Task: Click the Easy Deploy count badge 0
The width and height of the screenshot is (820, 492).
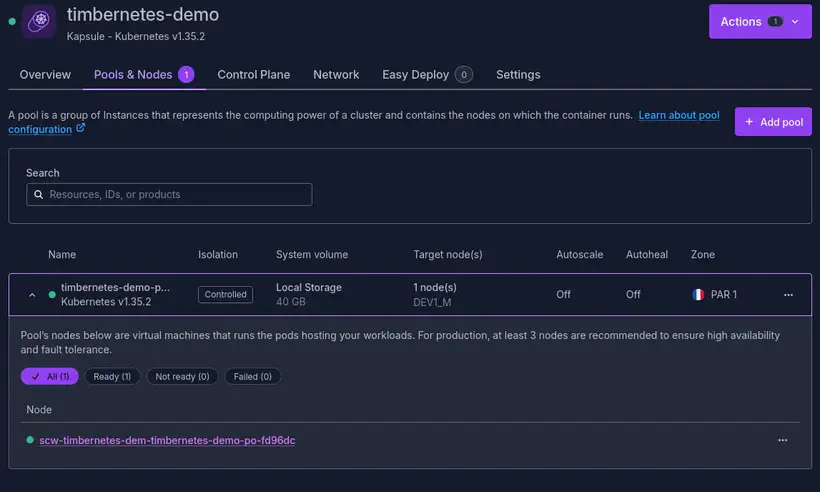Action: [463, 75]
